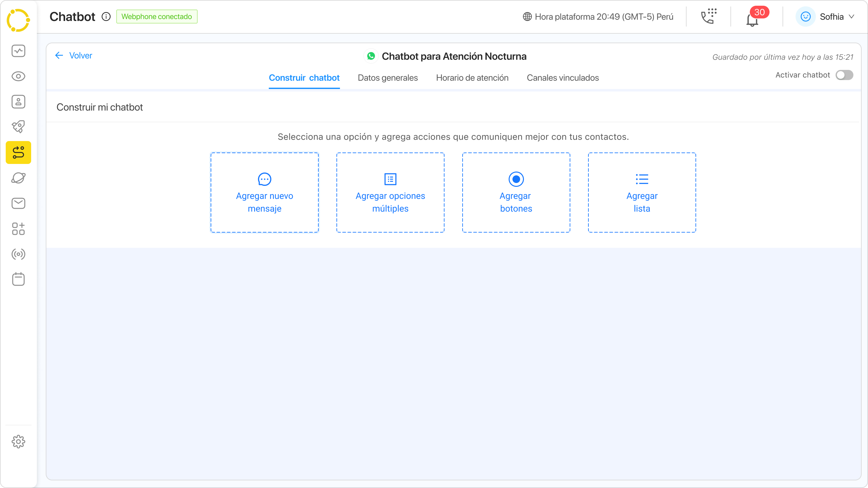Click the speech bubble icon in new message card
Screen dimensions: 868x488
pyautogui.click(x=265, y=179)
